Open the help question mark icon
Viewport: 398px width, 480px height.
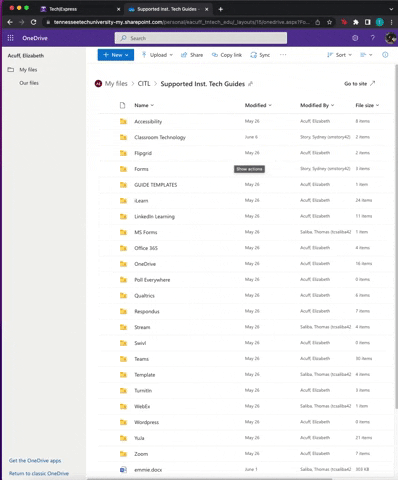coord(373,38)
